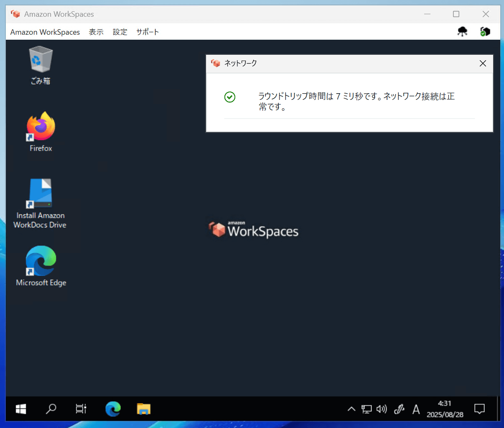Expand hidden system tray icons
Screen dimensions: 504x428
tap(351, 409)
